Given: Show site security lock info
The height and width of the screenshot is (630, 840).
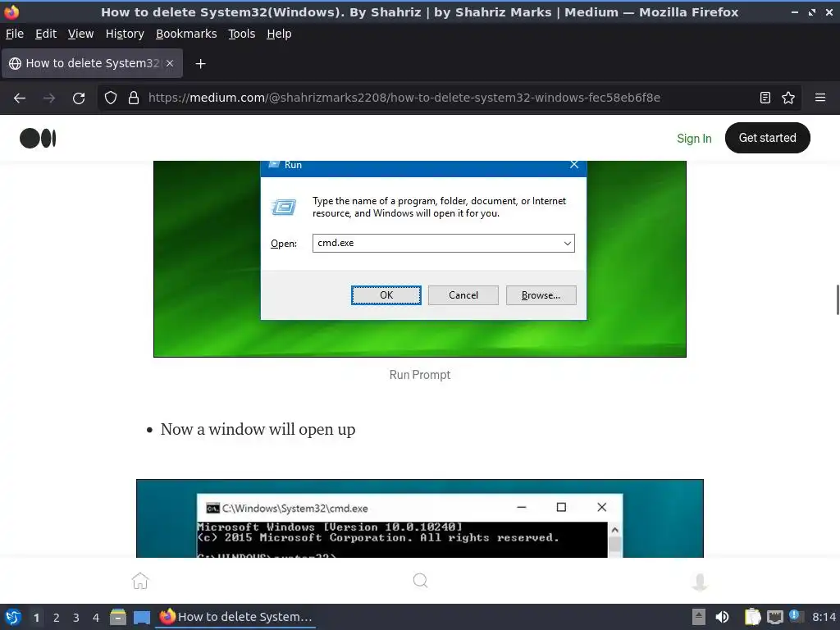Looking at the screenshot, I should click(134, 98).
